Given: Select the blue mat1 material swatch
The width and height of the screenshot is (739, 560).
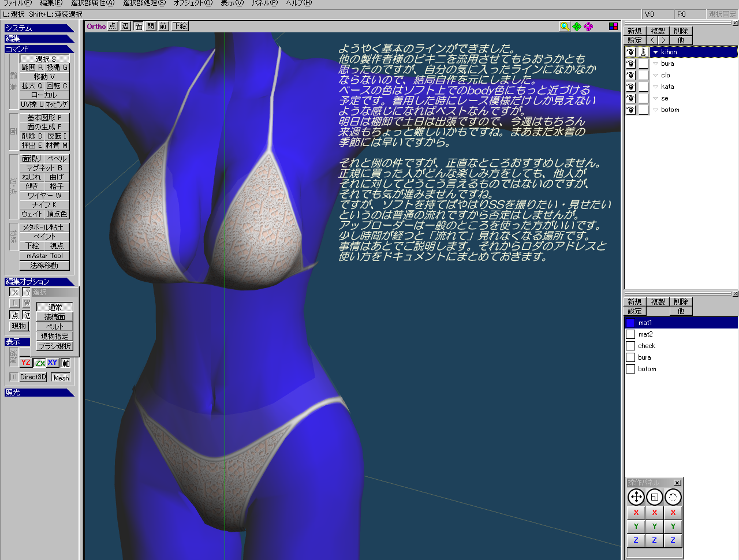Looking at the screenshot, I should (630, 323).
